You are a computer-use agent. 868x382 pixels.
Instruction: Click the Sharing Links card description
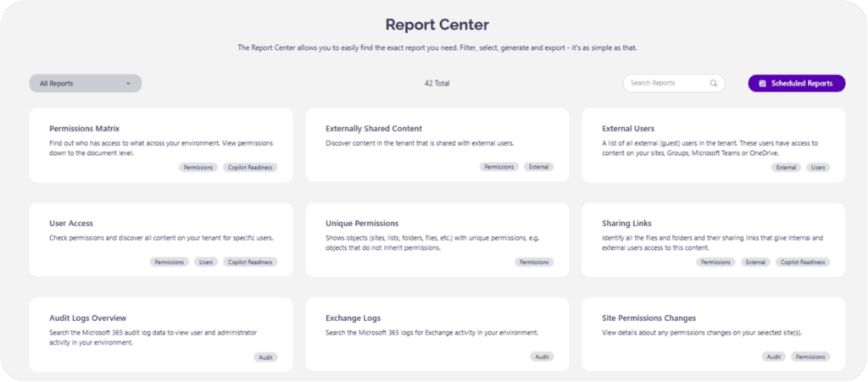(x=713, y=243)
